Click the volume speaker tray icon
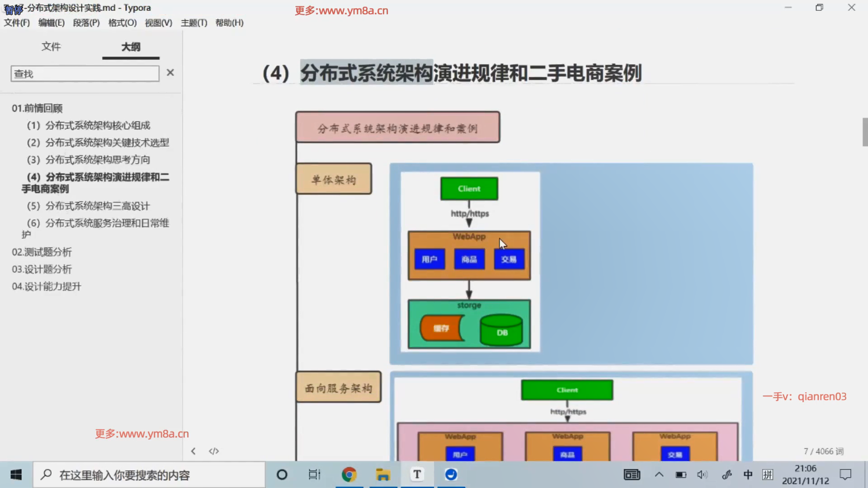This screenshot has height=488, width=868. pos(702,474)
